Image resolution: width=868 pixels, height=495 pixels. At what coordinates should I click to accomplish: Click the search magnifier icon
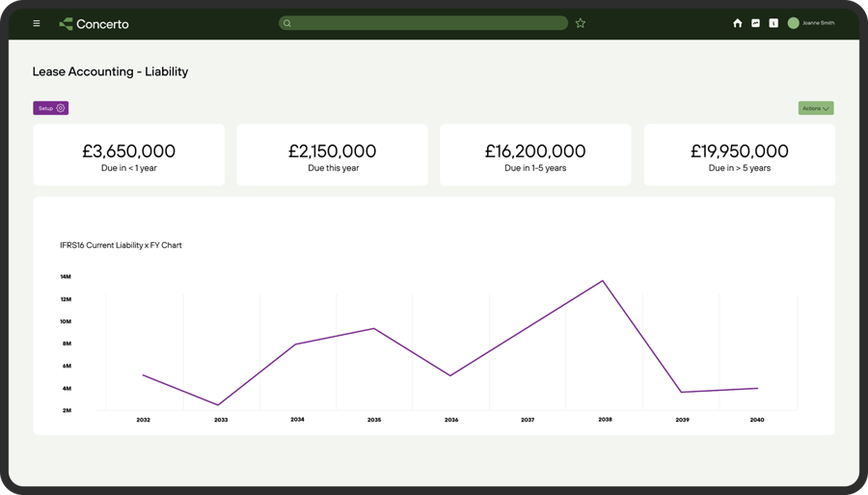coord(287,23)
